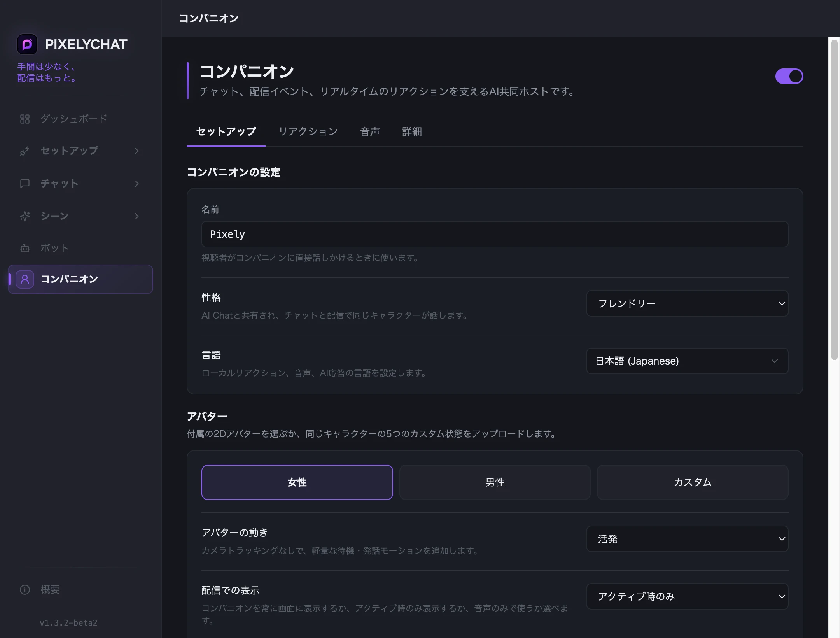Screen dimensions: 840x638
Task: Open ダッシュボード in the sidebar
Action: click(80, 119)
